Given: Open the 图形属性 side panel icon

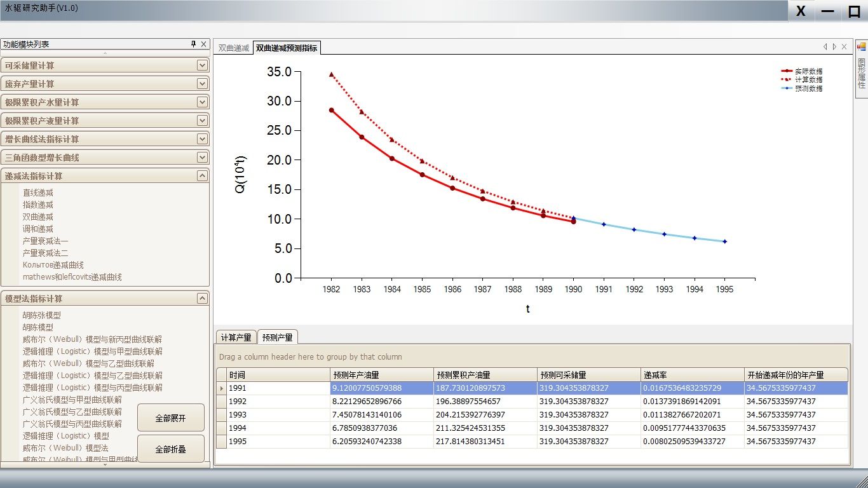Looking at the screenshot, I should pyautogui.click(x=862, y=47).
